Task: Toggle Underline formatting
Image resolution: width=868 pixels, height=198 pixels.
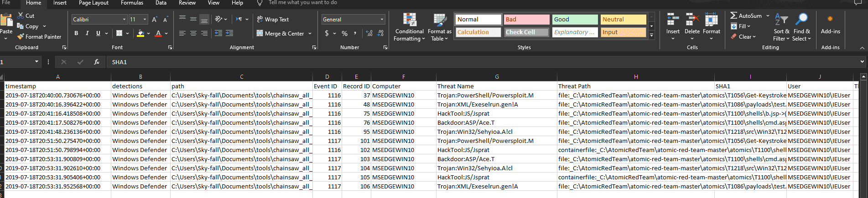Action: click(98, 33)
